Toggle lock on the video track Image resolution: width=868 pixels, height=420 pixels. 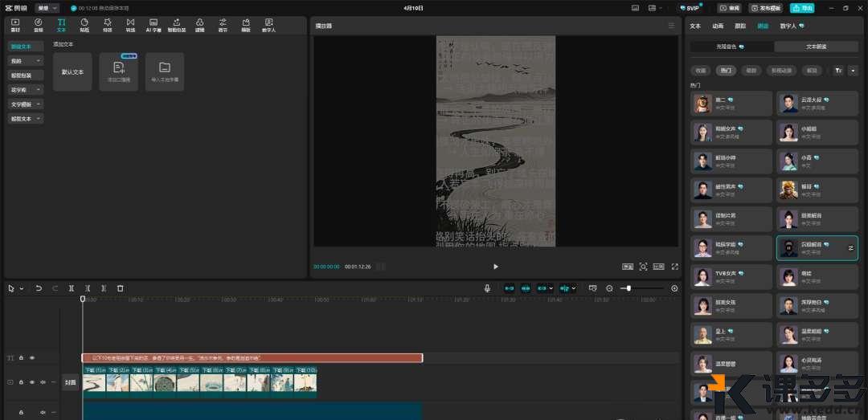click(21, 381)
